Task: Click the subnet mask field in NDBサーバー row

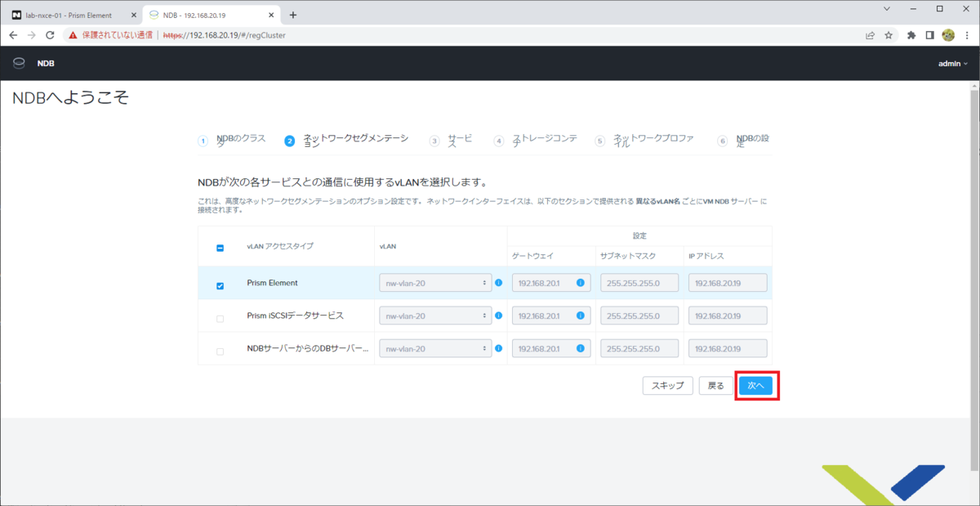Action: pos(639,348)
